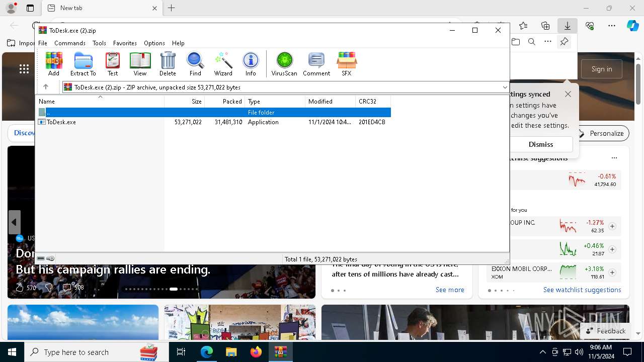Sort files by the CRC32 column

[x=373, y=102]
